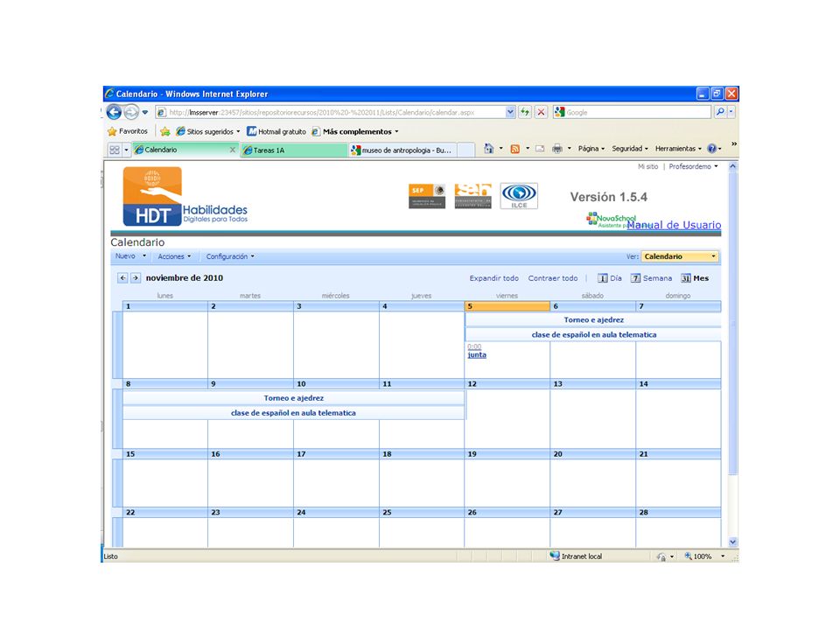Open clase de español event in second week
Image resolution: width=840 pixels, height=630 pixels.
pos(293,413)
